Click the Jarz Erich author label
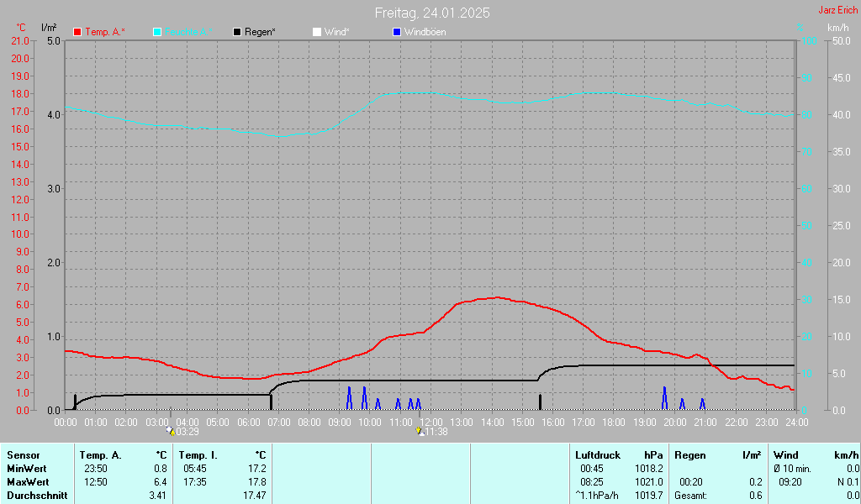 (838, 10)
